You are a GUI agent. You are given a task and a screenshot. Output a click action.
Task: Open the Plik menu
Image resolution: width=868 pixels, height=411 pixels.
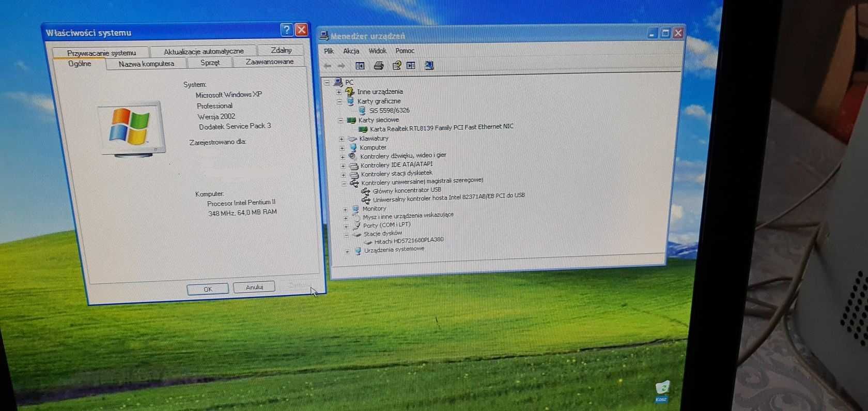click(x=329, y=51)
